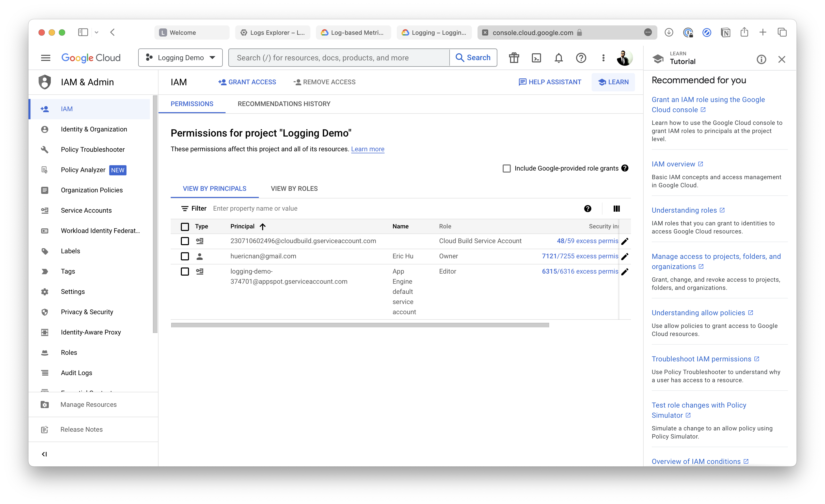Click the Google Cloud logo

(x=91, y=58)
